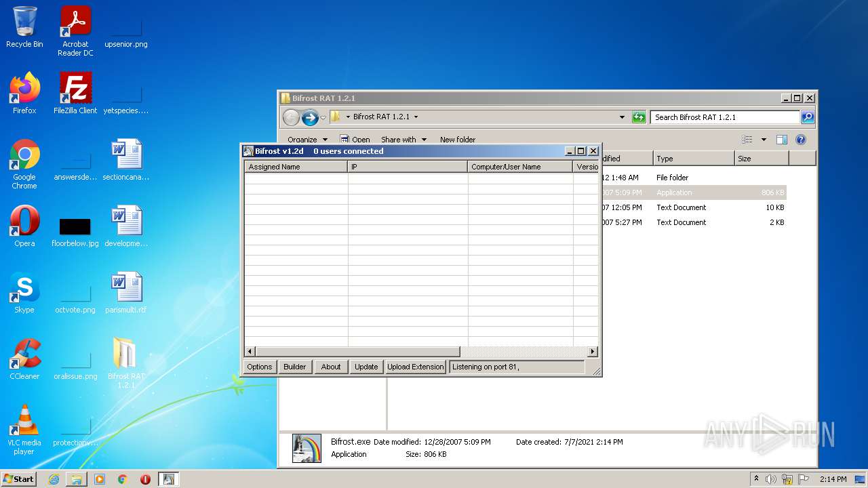Open the Recycle Bin desktop icon
This screenshot has width=868, height=488.
(x=24, y=27)
